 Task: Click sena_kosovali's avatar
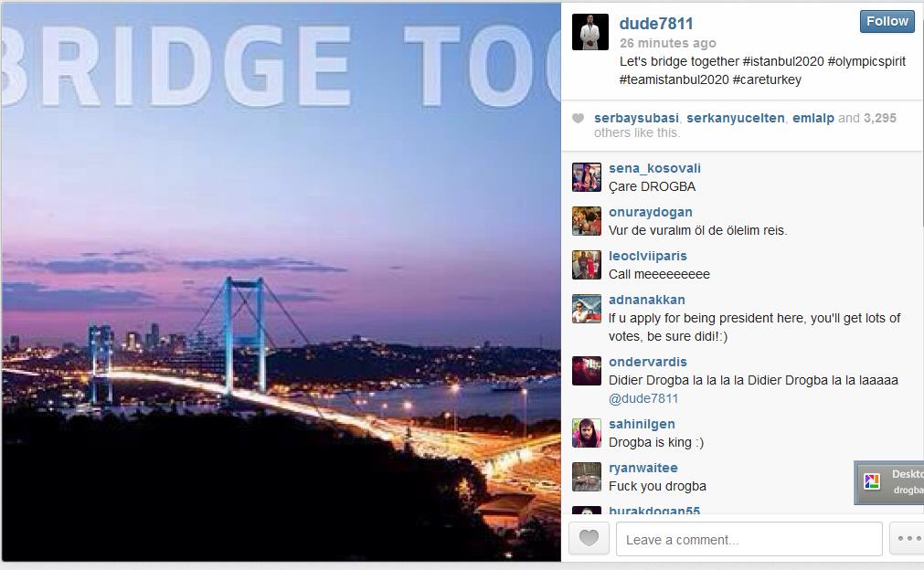(587, 177)
